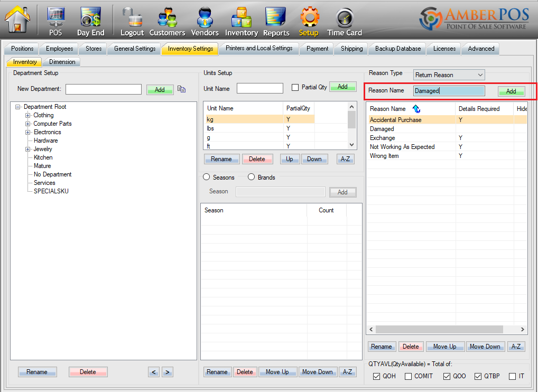Image resolution: width=538 pixels, height=392 pixels.
Task: Open the POS register icon
Action: point(55,21)
